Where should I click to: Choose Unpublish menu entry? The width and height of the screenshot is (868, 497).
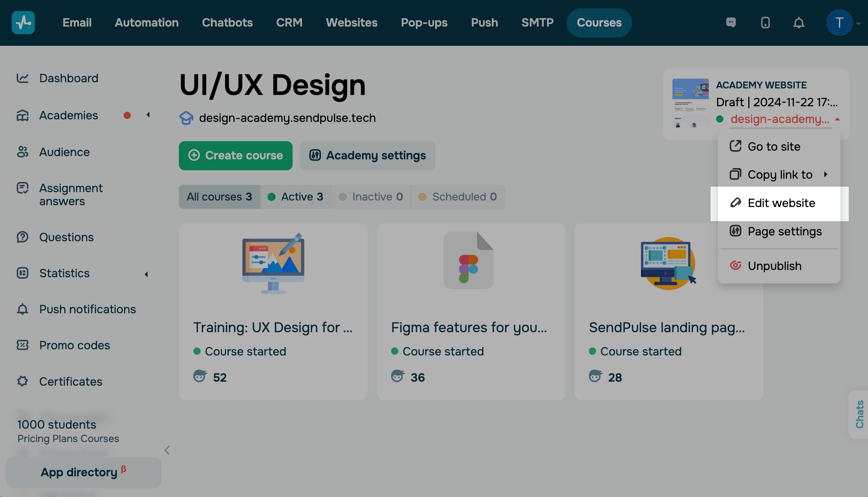(779, 266)
